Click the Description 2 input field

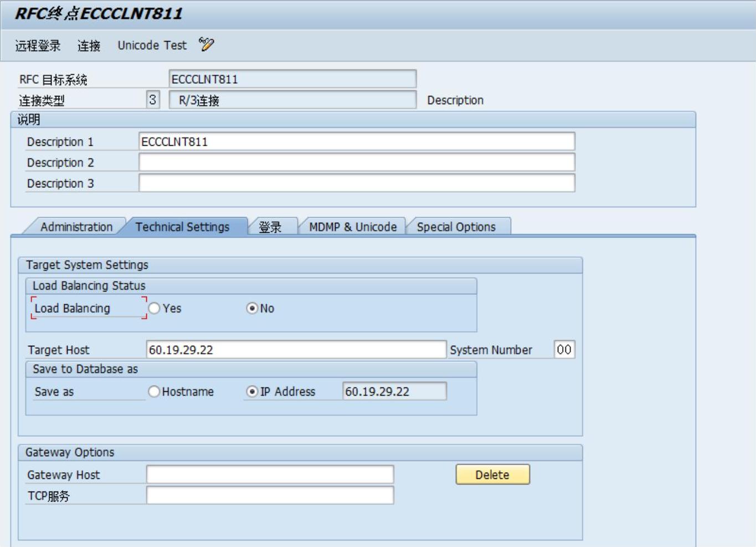(357, 162)
